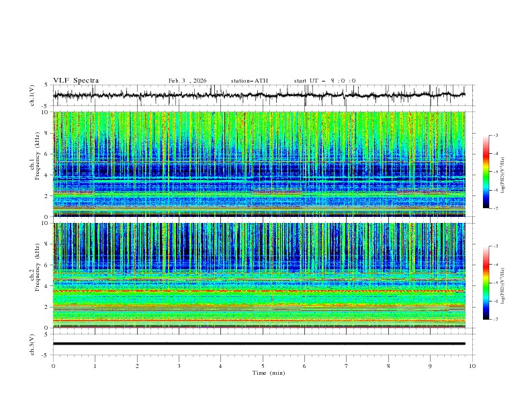Click the "station=ATH" header label
Screen dimensions: 532x411
click(249, 81)
